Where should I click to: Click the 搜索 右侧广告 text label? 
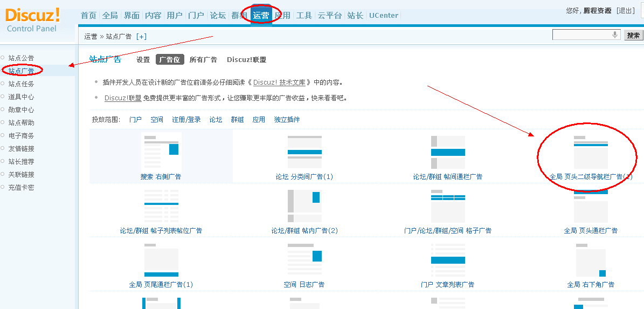[161, 177]
